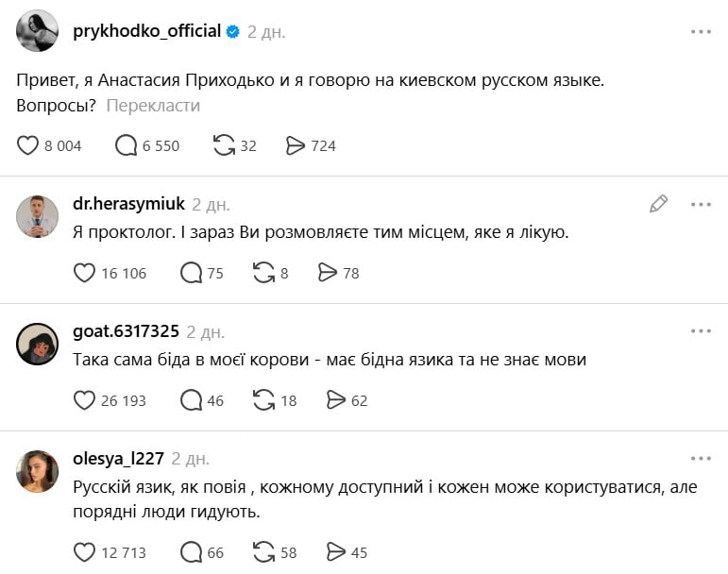The image size is (728, 574).
Task: Edit dr.herasymiuk's comment with pencil icon
Action: point(658,203)
